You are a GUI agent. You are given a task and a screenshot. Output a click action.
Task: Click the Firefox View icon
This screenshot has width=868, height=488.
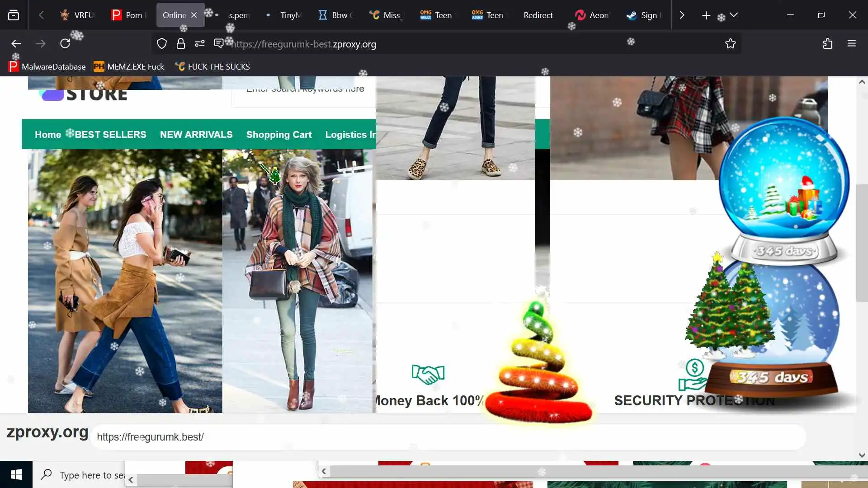pyautogui.click(x=14, y=15)
